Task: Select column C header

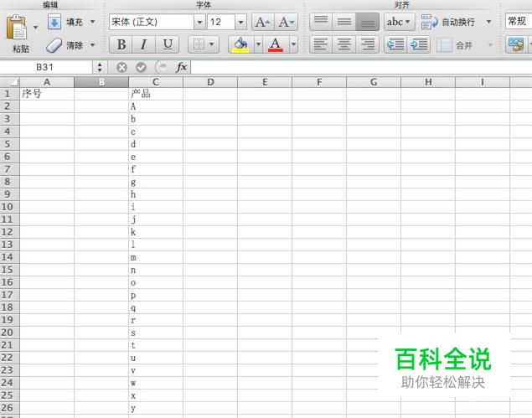Action: pyautogui.click(x=156, y=82)
